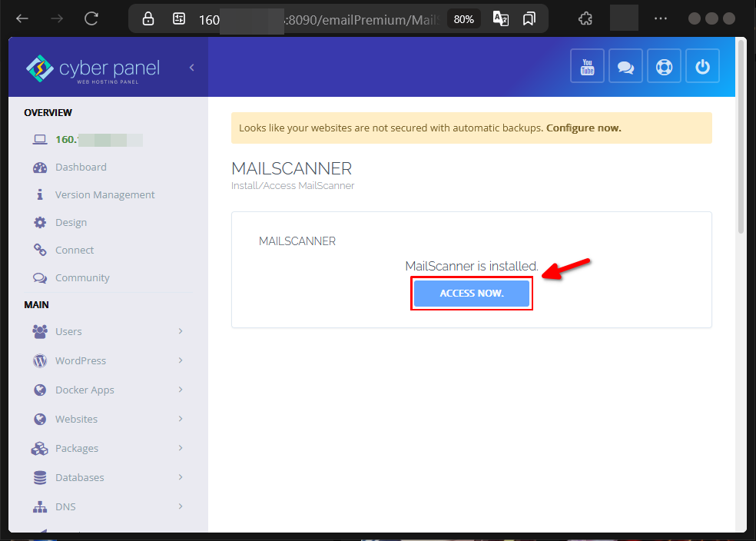Click the chevron on the Packages row
756x541 pixels.
click(181, 448)
